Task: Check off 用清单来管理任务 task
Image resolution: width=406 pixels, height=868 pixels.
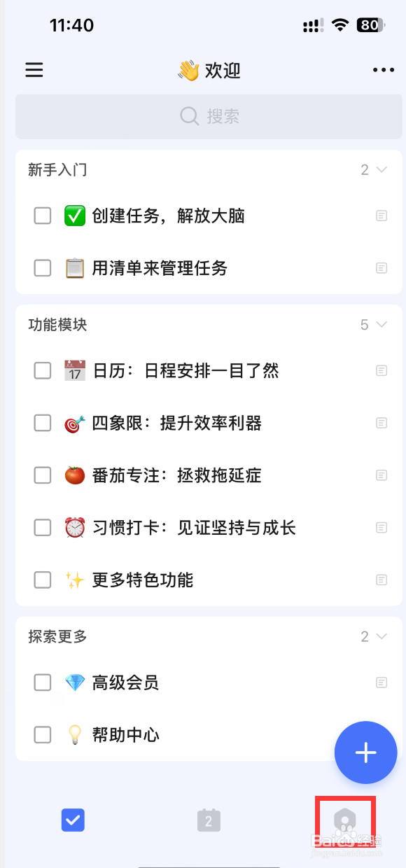Action: coord(43,268)
